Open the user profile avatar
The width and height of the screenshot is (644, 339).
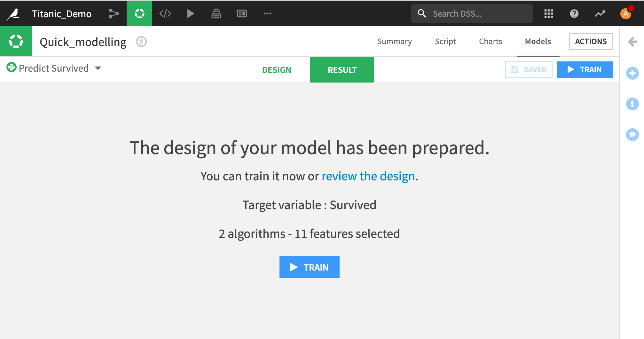(626, 13)
